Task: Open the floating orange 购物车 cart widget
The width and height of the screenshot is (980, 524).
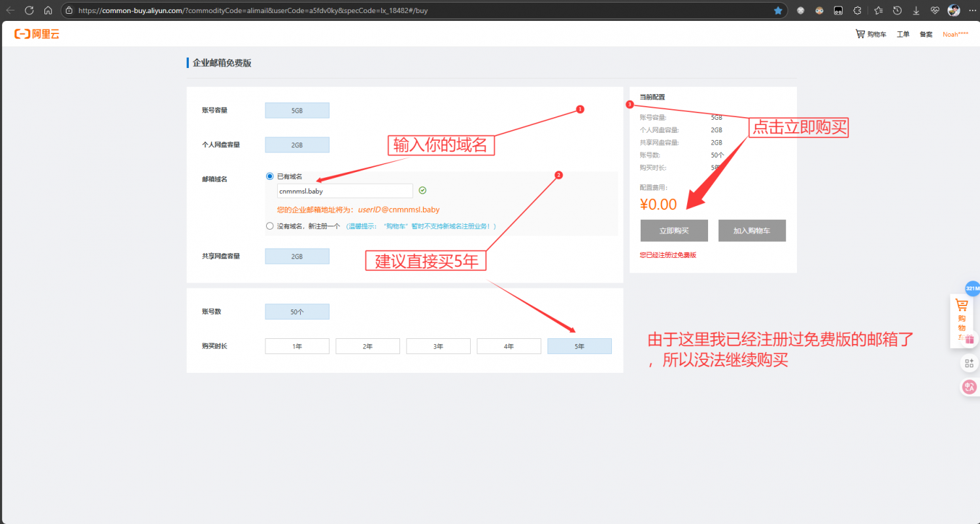Action: 961,321
